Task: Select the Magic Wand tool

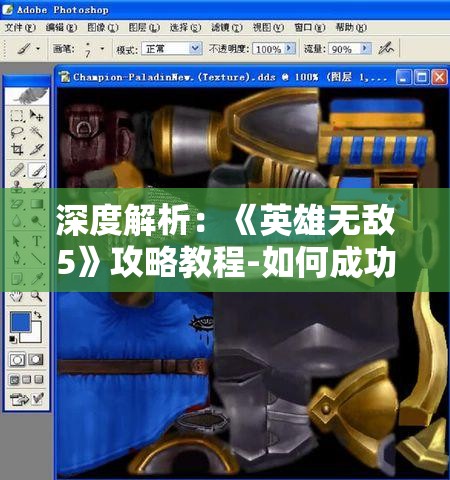Action: tap(36, 132)
